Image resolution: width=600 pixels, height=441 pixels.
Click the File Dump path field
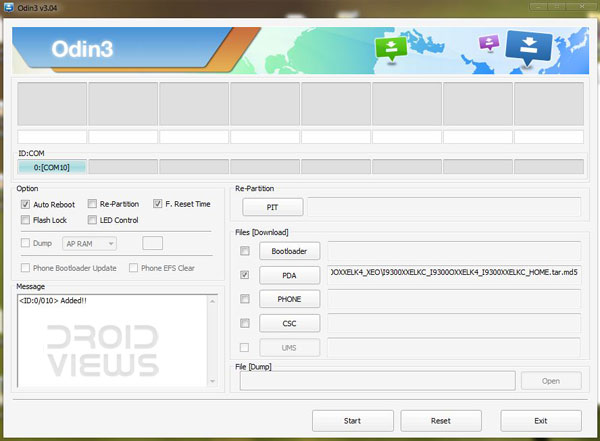coord(377,381)
